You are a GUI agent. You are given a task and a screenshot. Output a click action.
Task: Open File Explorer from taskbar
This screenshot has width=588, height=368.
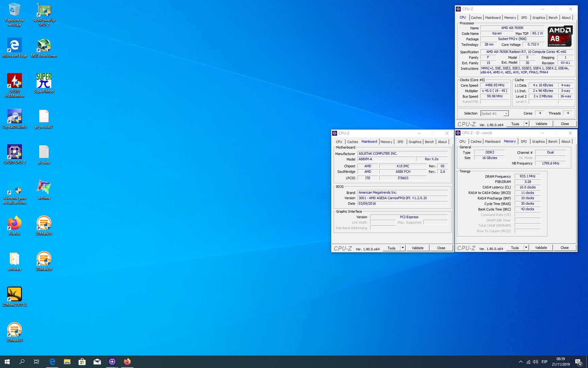coord(67,362)
